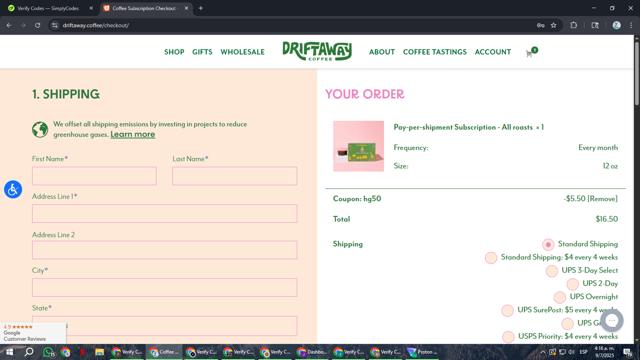
Task: Click the taskbar clock
Action: point(604,352)
